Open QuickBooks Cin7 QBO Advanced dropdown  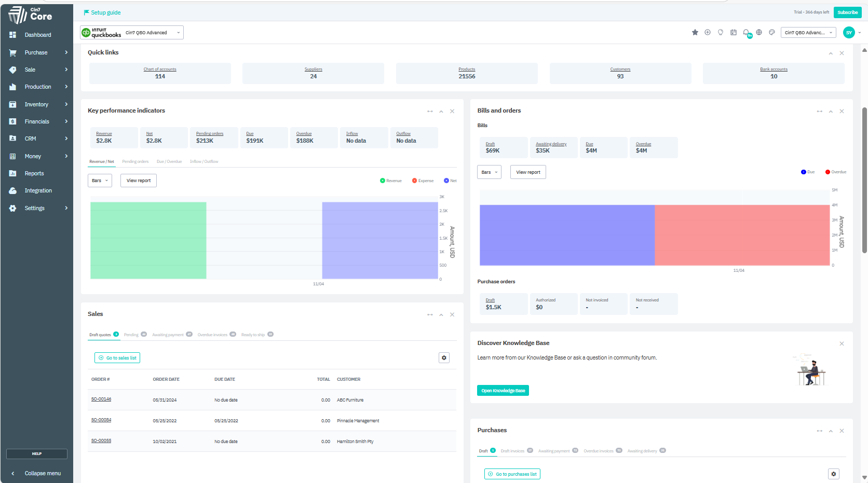coord(132,33)
